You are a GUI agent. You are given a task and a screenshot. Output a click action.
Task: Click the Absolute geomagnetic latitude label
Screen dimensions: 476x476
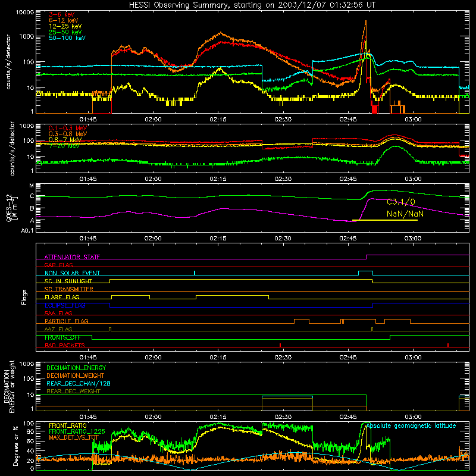(411, 425)
